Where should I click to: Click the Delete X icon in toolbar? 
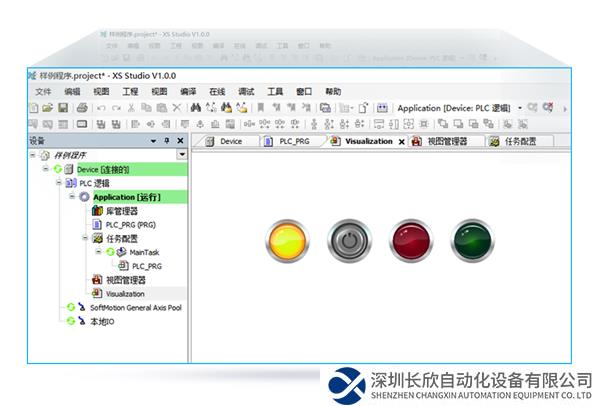click(177, 107)
